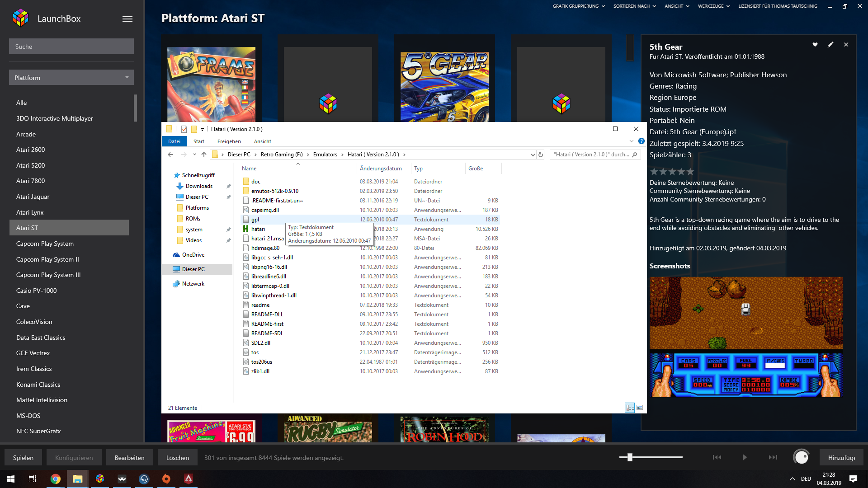This screenshot has width=868, height=488.
Task: Click the previous track music control
Action: coord(717,457)
